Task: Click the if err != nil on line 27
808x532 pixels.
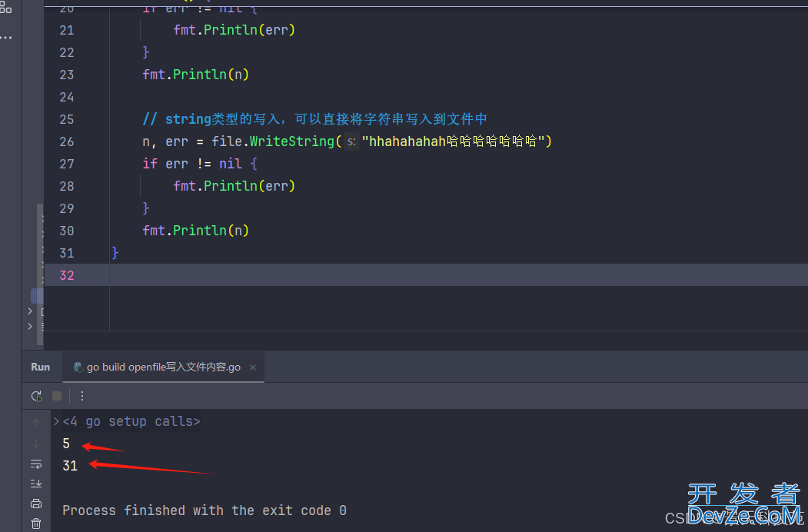Action: coord(199,164)
